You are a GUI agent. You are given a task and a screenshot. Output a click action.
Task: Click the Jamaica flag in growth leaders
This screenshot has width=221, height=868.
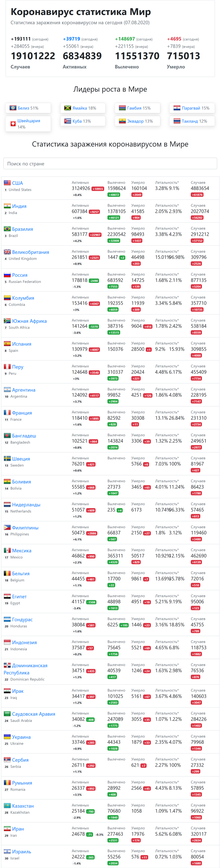coord(68,108)
